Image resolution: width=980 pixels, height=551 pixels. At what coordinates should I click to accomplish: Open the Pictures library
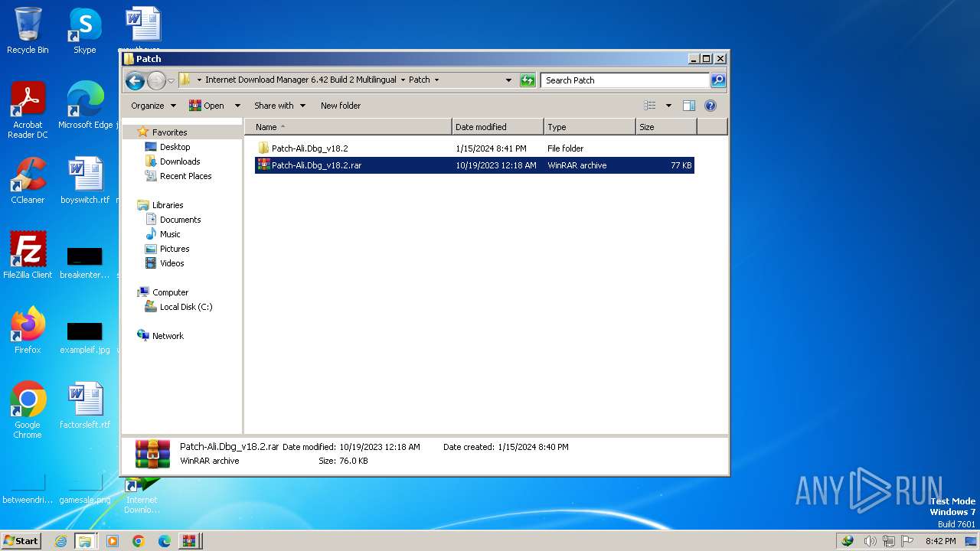pyautogui.click(x=175, y=249)
